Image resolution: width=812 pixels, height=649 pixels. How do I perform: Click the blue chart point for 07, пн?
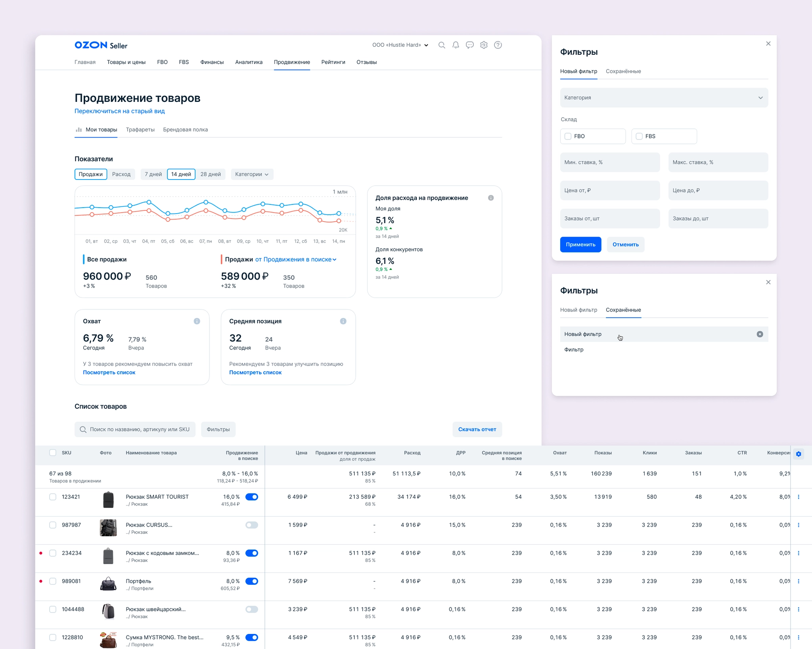coord(206,202)
